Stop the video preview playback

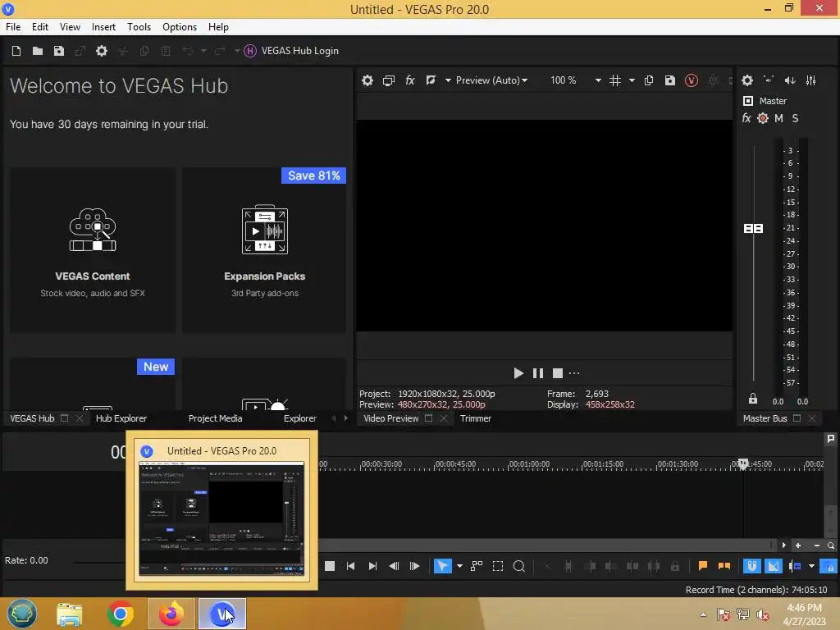click(x=558, y=373)
